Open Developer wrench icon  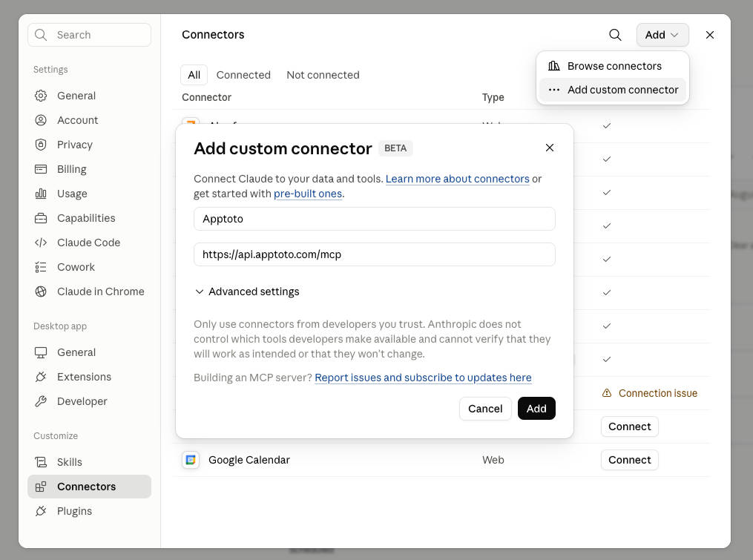point(41,401)
